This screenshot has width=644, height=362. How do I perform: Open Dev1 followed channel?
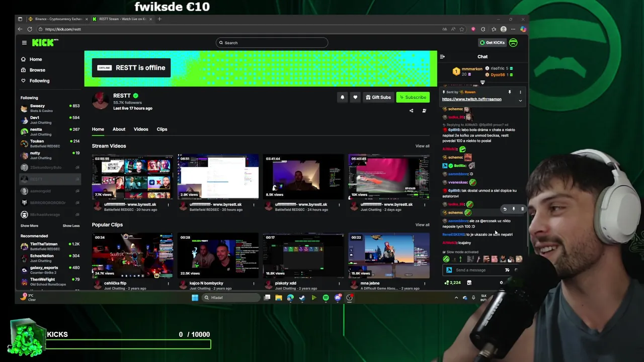click(50, 120)
